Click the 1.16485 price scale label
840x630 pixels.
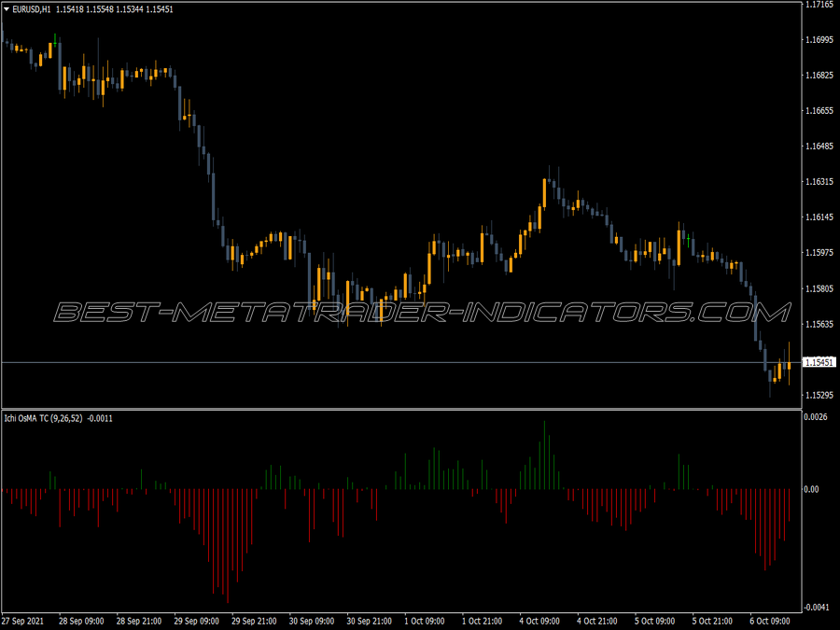(819, 146)
